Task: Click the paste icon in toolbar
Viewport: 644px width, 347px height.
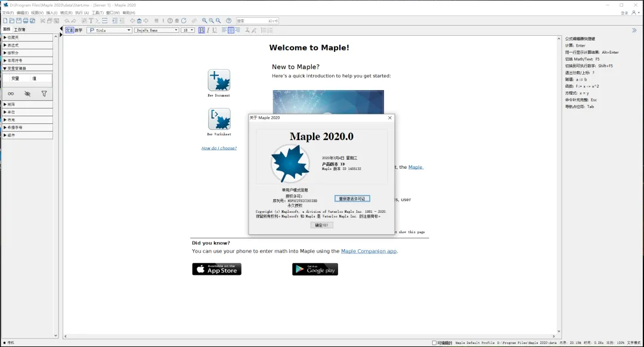Action: (x=56, y=20)
